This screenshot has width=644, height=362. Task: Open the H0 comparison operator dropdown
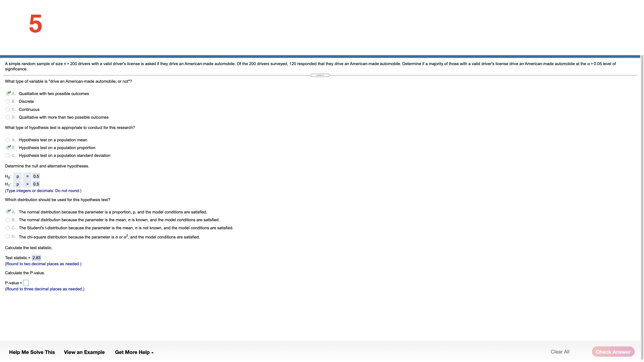[27, 176]
